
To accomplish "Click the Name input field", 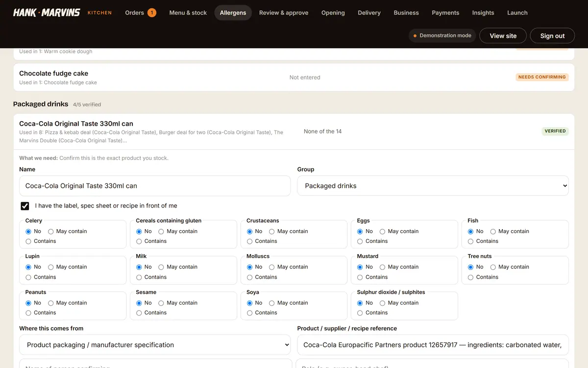I will pyautogui.click(x=155, y=186).
